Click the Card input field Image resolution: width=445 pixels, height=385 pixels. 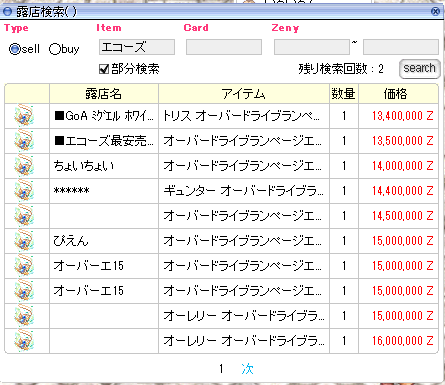click(x=224, y=47)
